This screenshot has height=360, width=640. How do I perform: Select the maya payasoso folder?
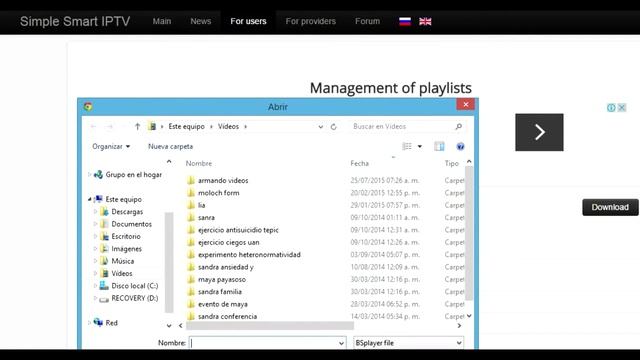(x=222, y=280)
